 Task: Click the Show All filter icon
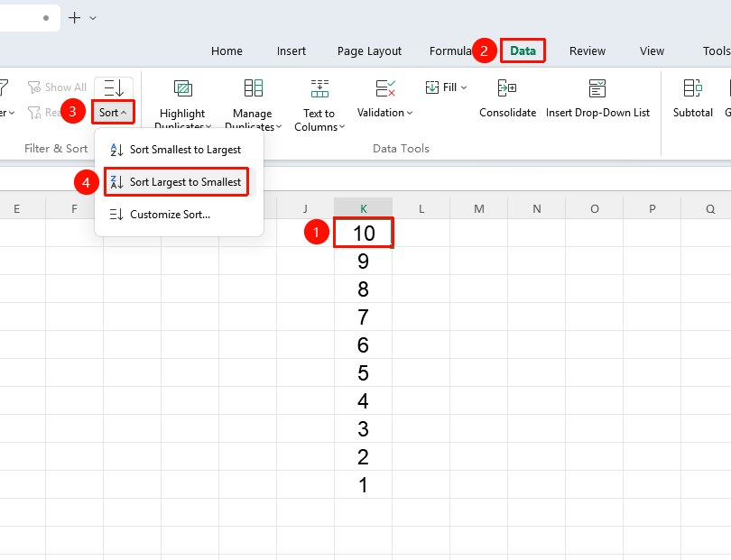tap(34, 87)
